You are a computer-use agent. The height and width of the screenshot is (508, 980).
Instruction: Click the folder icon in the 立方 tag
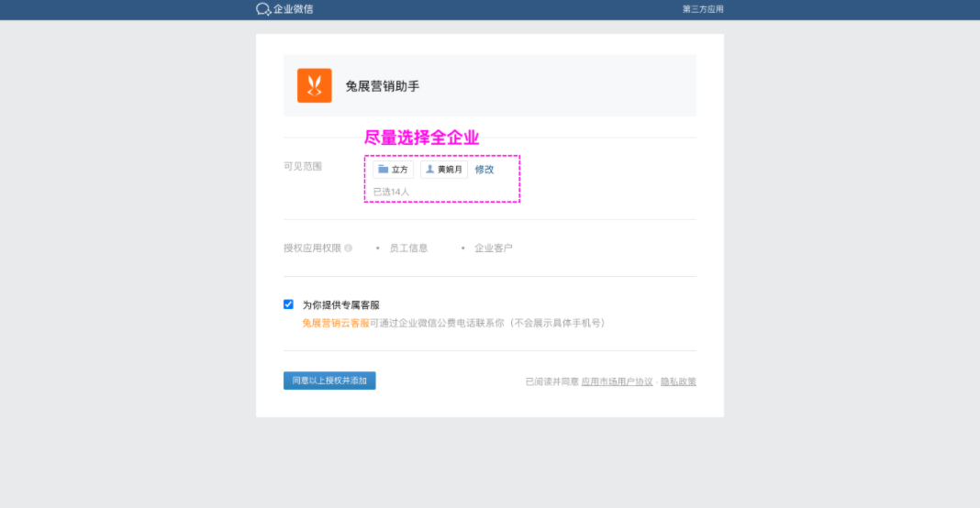[384, 170]
